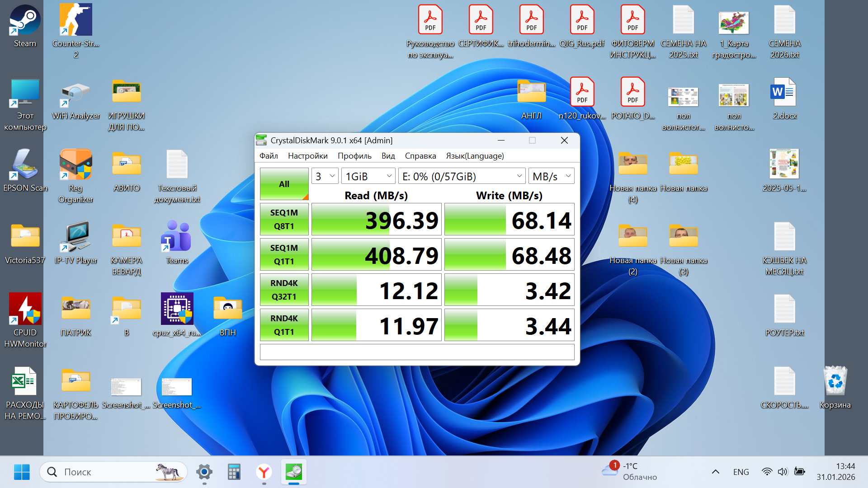Open the drive selector E: 0% (0/57GiB)
This screenshot has height=488, width=868.
(462, 176)
